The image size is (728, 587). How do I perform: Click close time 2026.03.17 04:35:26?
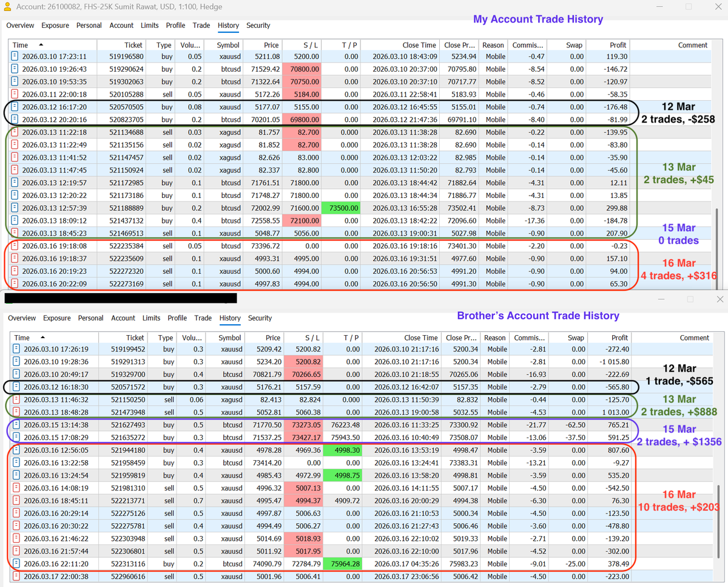click(x=405, y=564)
